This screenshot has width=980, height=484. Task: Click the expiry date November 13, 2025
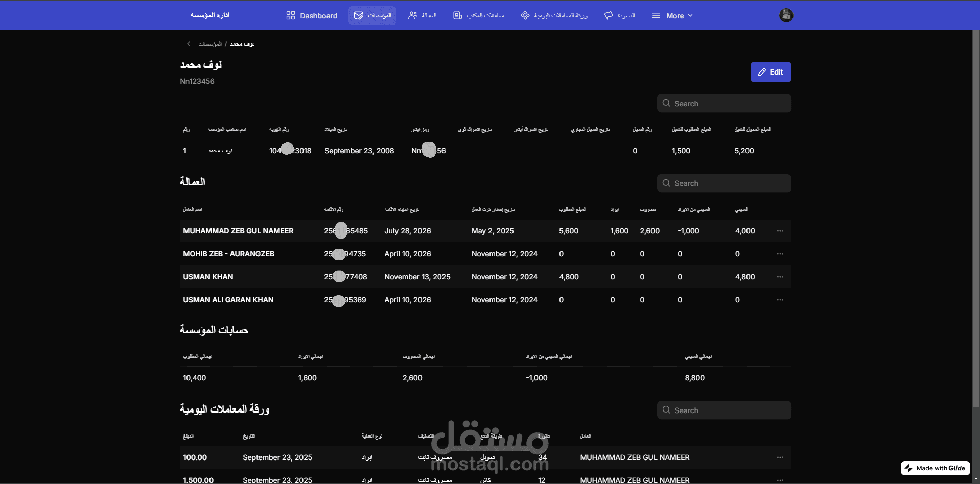click(417, 277)
